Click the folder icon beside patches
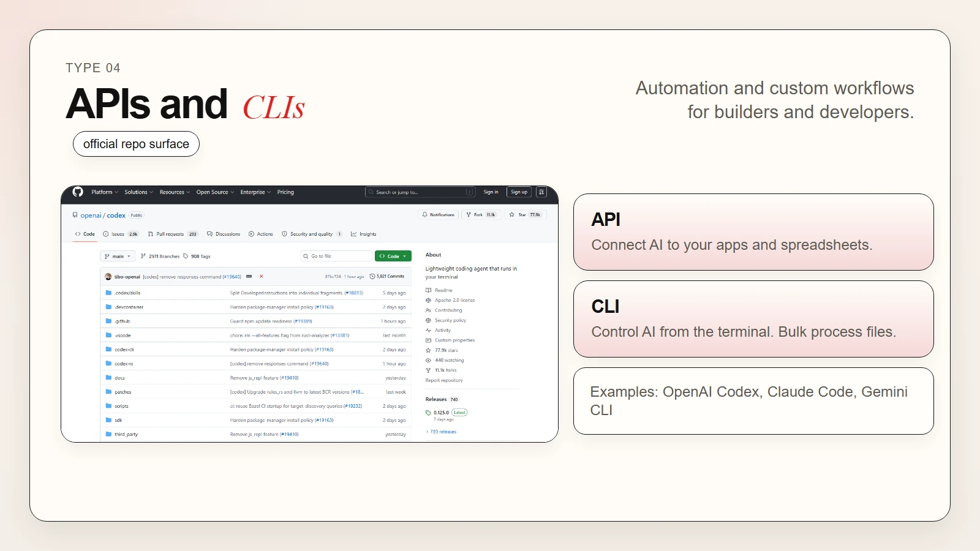This screenshot has height=551, width=980. pos(108,392)
